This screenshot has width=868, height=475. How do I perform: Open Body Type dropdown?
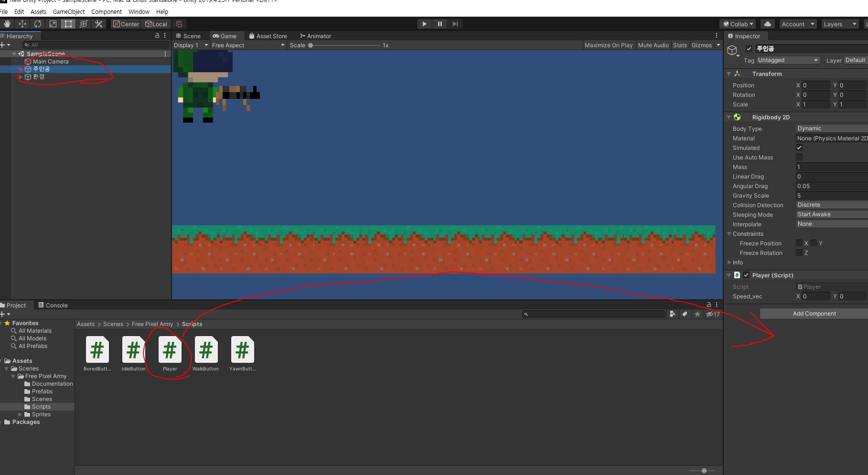click(x=832, y=128)
